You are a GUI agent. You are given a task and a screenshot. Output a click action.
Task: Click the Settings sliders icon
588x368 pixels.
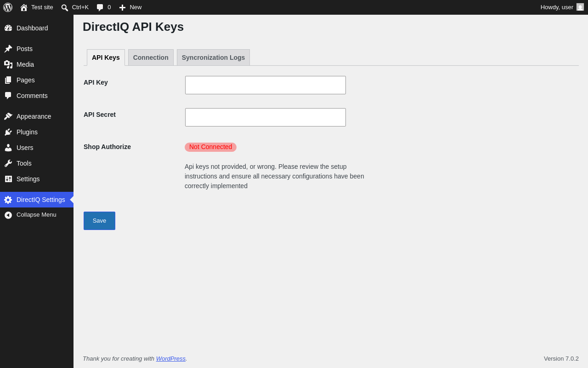click(x=8, y=179)
